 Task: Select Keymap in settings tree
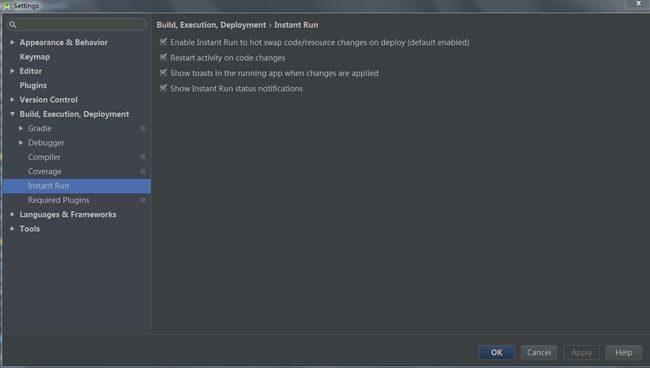(35, 57)
